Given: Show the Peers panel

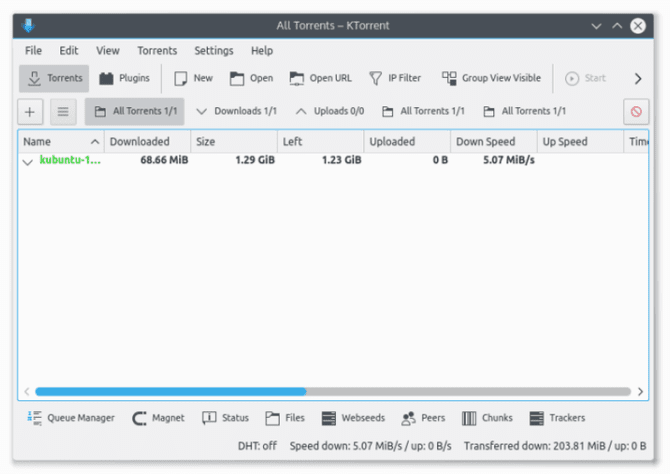Looking at the screenshot, I should click(x=423, y=418).
